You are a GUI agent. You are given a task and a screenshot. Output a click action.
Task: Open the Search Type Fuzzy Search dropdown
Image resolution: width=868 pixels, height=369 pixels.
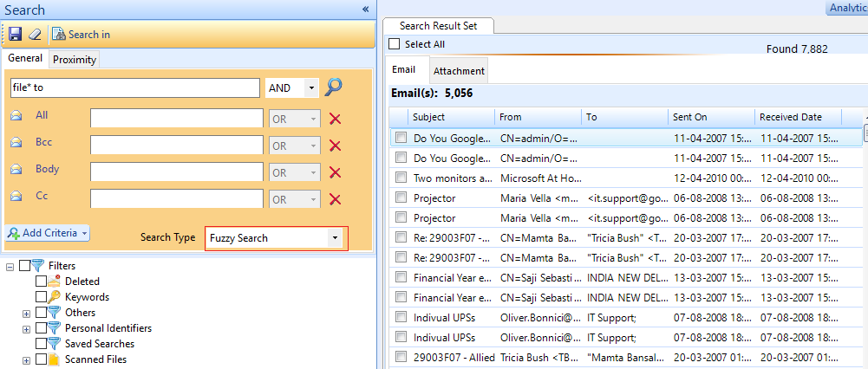click(335, 238)
